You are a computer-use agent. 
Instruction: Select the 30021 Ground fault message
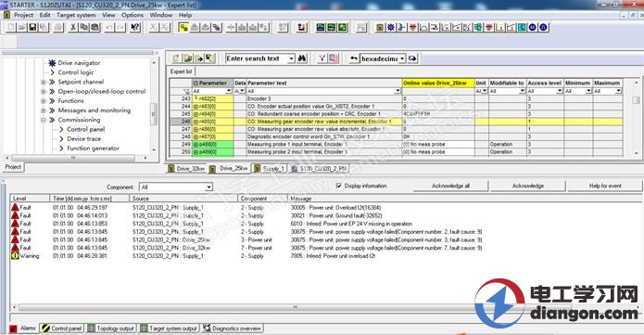pos(336,215)
